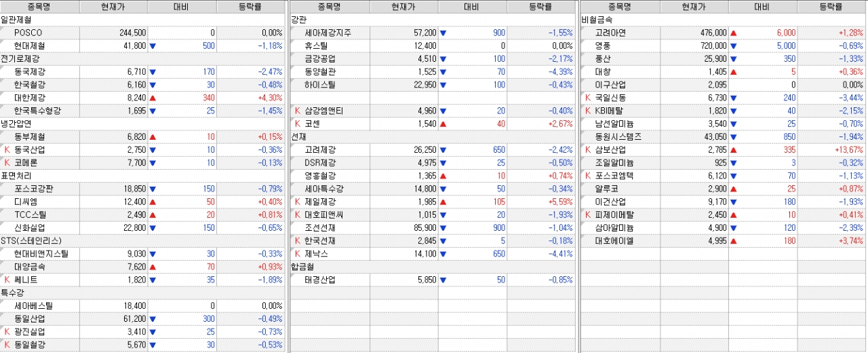
Task: Click the K marker beside 포스코엠텍
Action: coord(588,176)
